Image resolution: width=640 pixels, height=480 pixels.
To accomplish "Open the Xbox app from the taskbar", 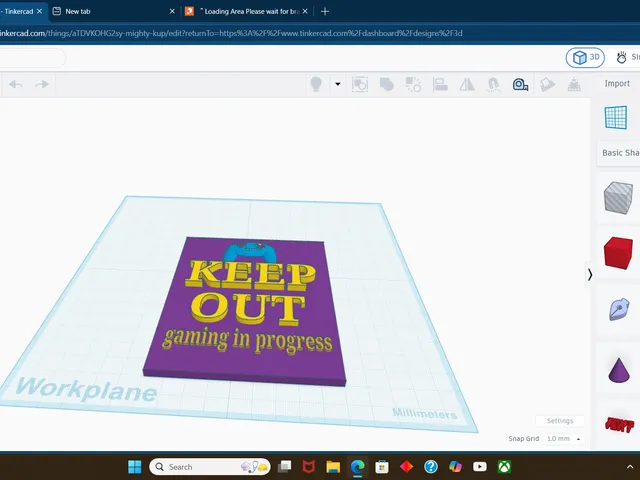I will point(504,467).
